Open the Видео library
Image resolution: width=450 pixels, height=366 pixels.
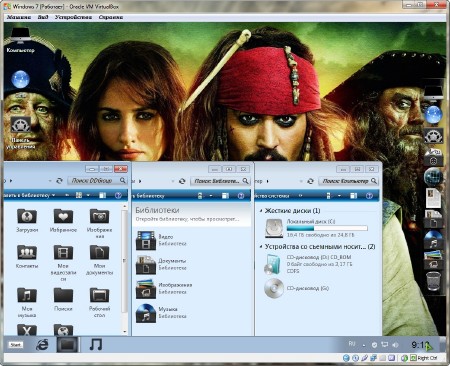pos(162,240)
